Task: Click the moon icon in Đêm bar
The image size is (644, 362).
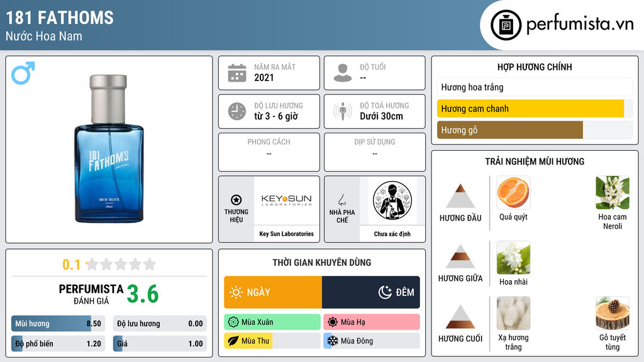Action: (x=385, y=292)
